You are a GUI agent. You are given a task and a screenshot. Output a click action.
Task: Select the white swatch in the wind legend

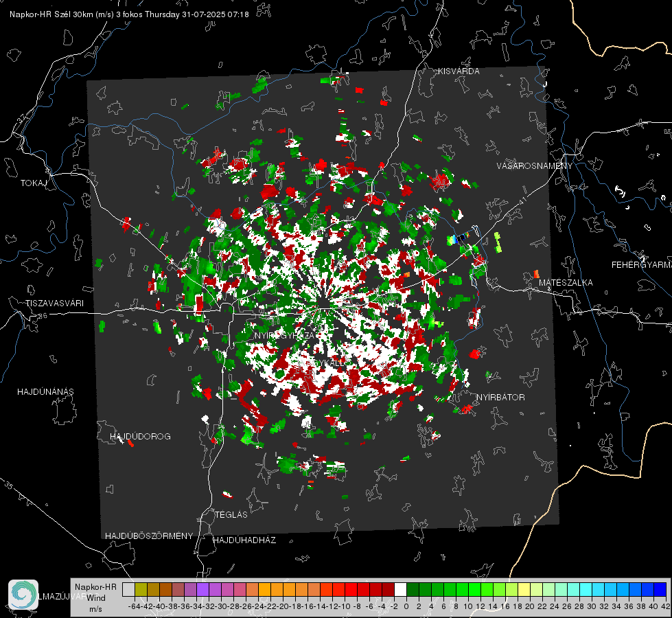[x=400, y=589]
